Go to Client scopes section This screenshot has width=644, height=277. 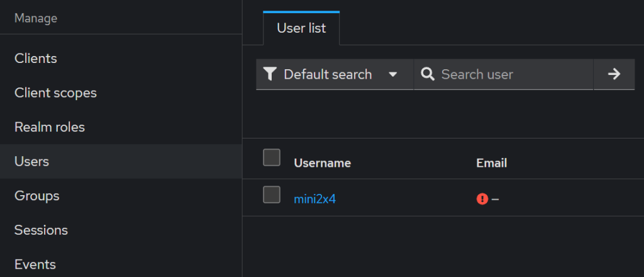(x=55, y=93)
